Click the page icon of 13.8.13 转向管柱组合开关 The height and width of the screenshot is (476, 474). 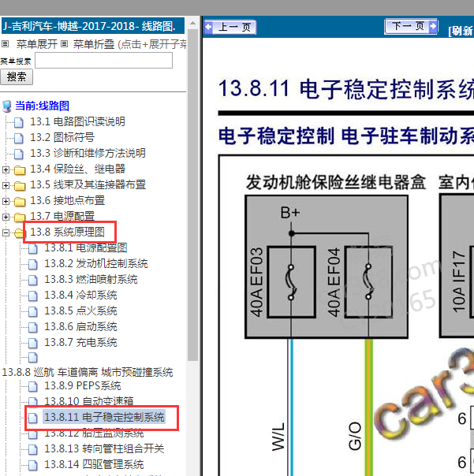(33, 449)
